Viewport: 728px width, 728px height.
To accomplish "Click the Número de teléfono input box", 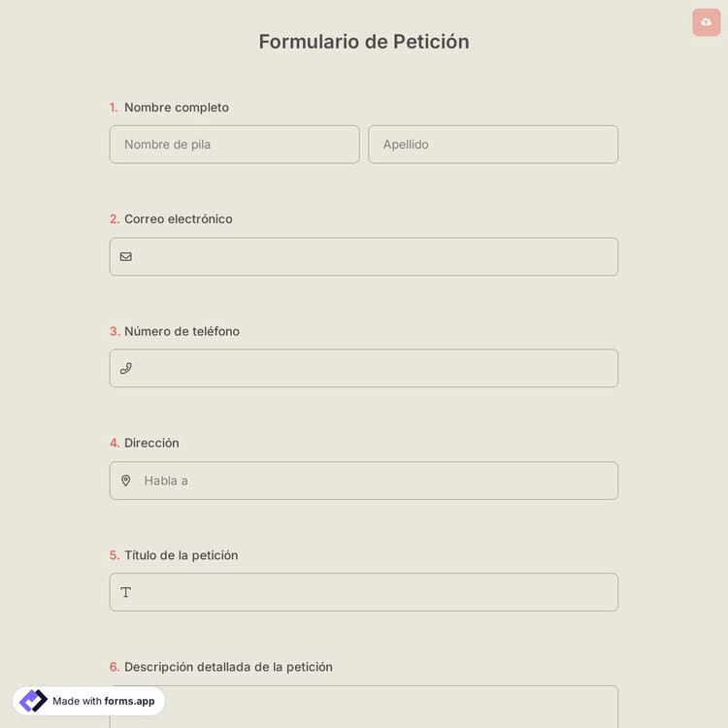I will click(x=374, y=369).
